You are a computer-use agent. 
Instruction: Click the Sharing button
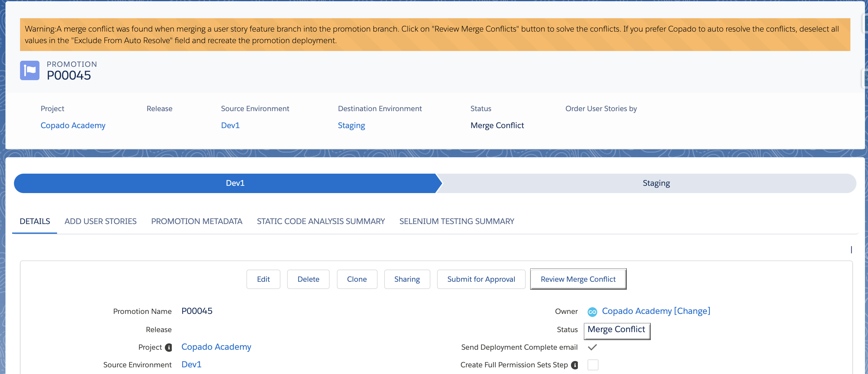tap(407, 279)
